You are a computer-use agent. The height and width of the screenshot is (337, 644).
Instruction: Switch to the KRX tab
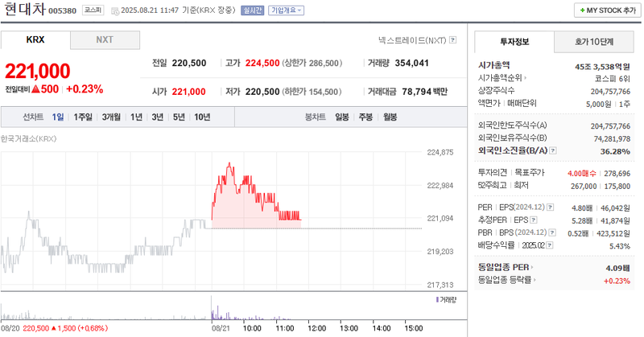coord(35,40)
